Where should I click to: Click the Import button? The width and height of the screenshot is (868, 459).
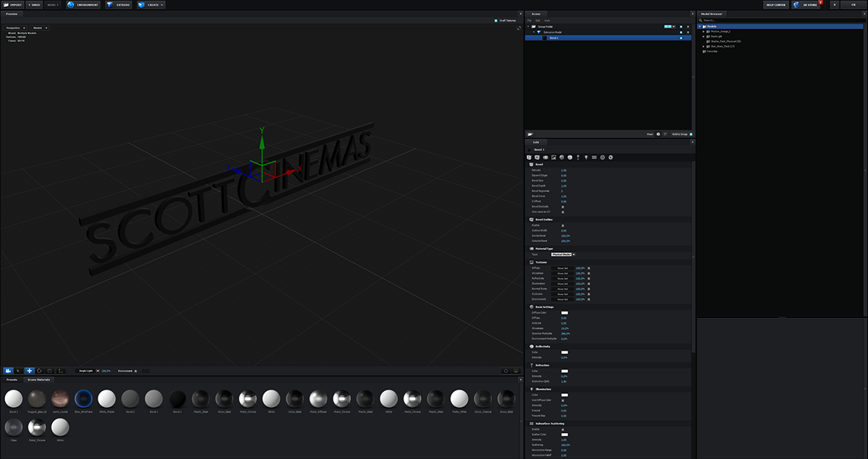(12, 4)
